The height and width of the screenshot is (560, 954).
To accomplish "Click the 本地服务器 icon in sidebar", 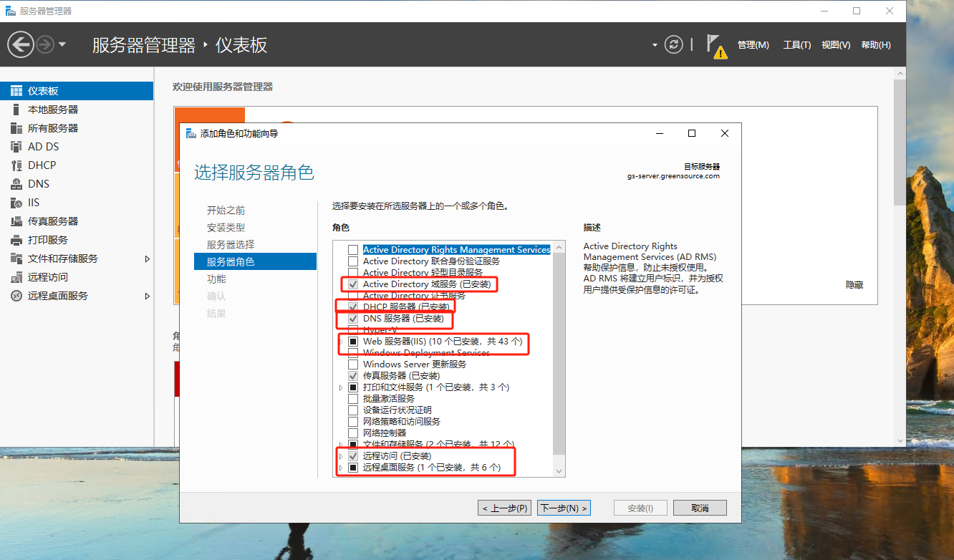I will pyautogui.click(x=16, y=110).
